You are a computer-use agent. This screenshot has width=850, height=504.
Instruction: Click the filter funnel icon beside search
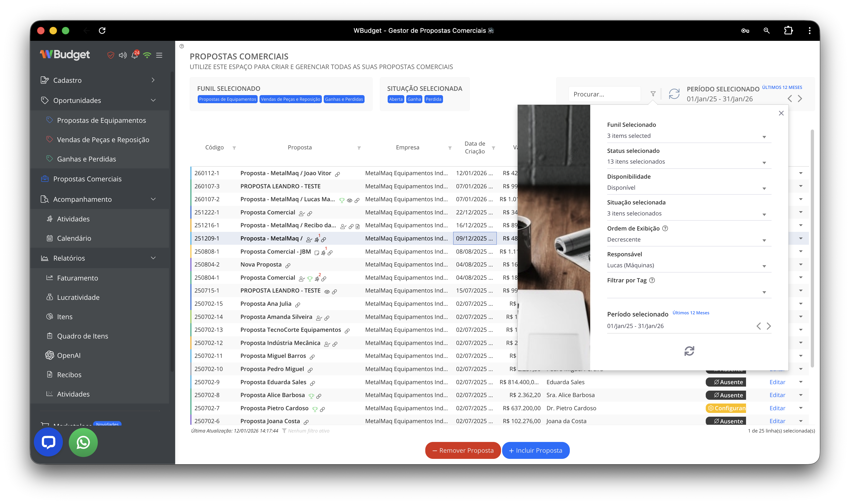click(x=653, y=94)
